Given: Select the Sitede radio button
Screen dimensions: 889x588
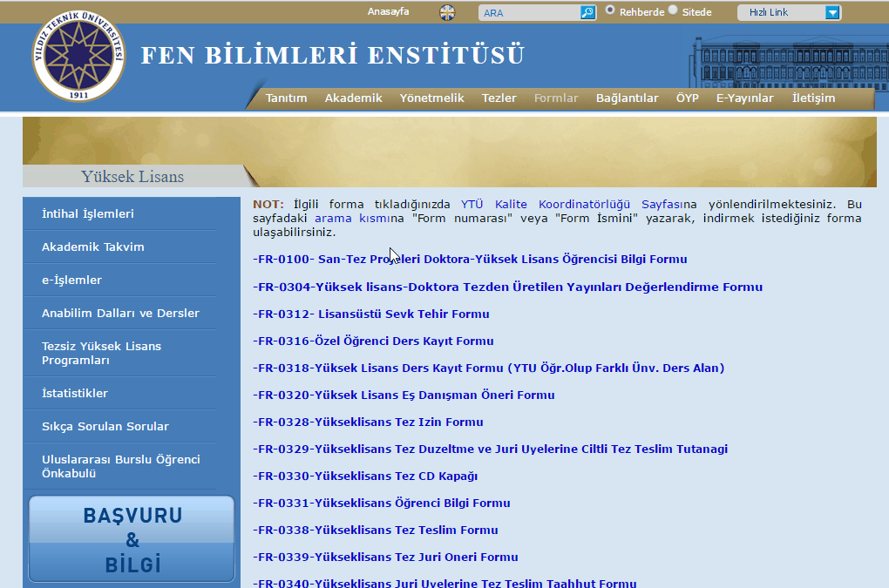Looking at the screenshot, I should 673,10.
